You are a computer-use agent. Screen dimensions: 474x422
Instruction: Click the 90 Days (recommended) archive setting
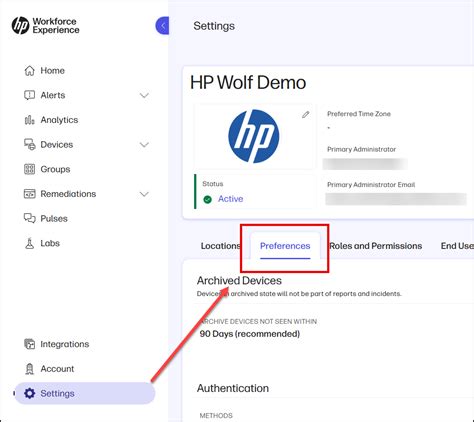[x=250, y=334]
